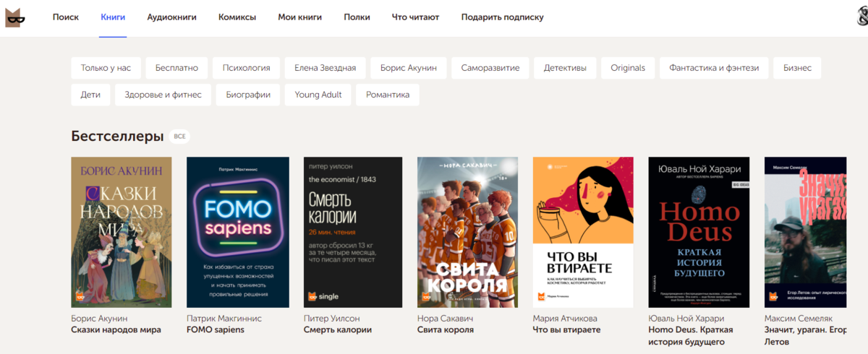The height and width of the screenshot is (354, 868).
Task: Open the Смерть калории book cover
Action: (x=352, y=233)
